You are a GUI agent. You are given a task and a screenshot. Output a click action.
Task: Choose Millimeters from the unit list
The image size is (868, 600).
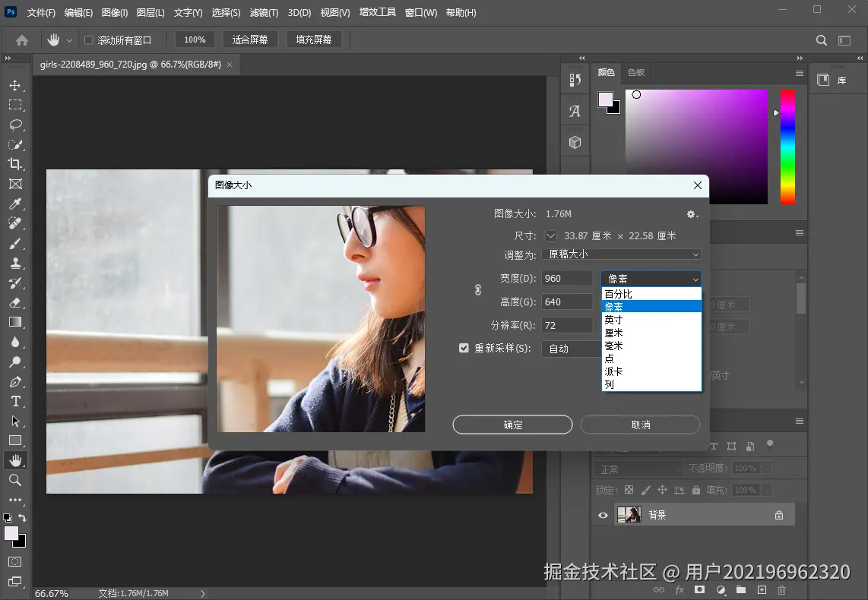(651, 346)
